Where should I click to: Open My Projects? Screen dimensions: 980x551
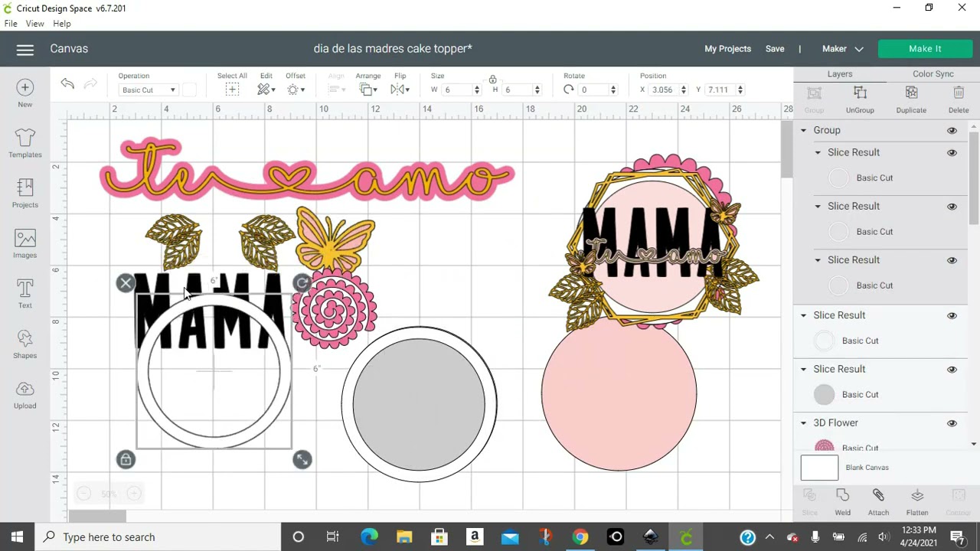coord(727,49)
